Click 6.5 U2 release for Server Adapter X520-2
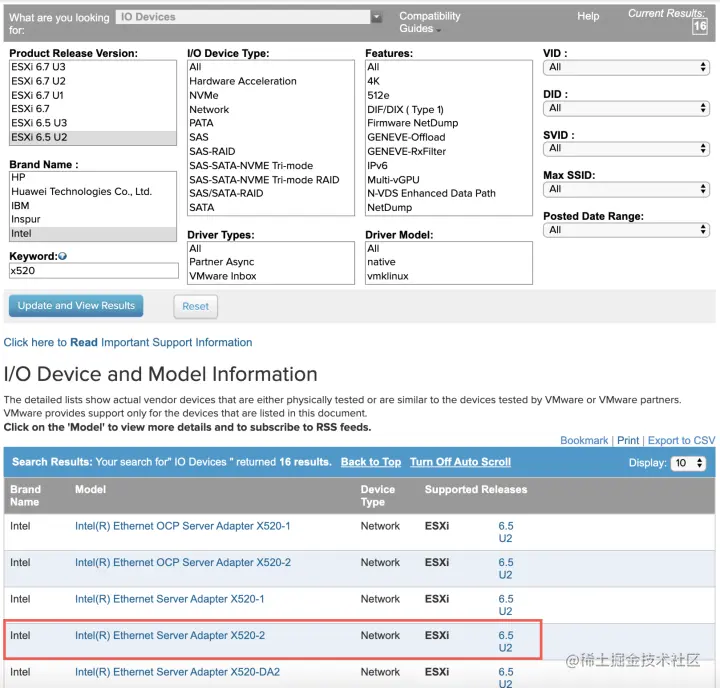This screenshot has width=720, height=688. 506,642
